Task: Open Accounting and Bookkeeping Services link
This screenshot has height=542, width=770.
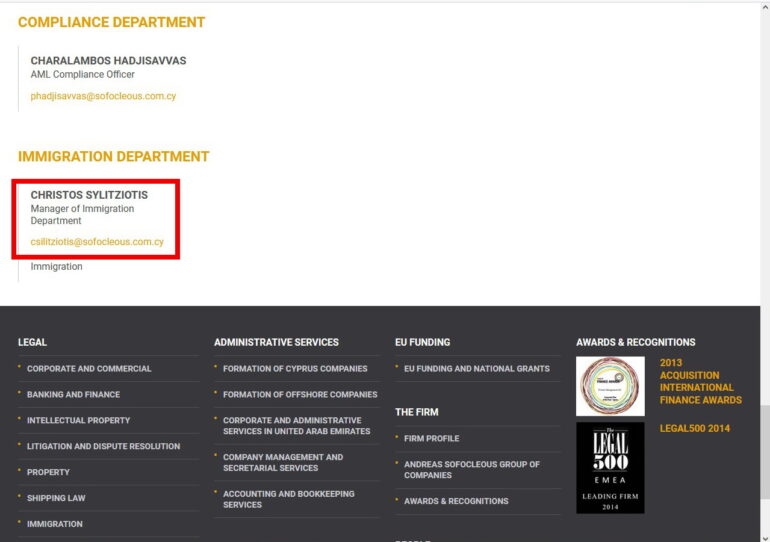Action: pos(289,499)
